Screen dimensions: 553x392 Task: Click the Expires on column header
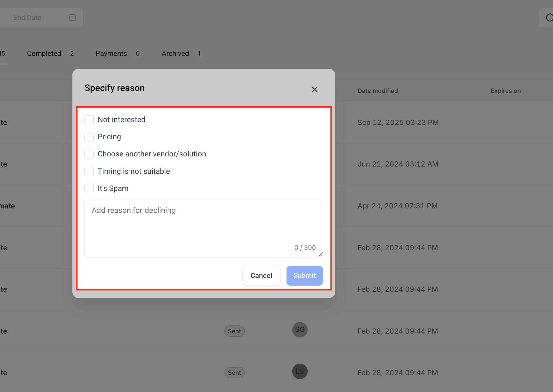point(506,91)
